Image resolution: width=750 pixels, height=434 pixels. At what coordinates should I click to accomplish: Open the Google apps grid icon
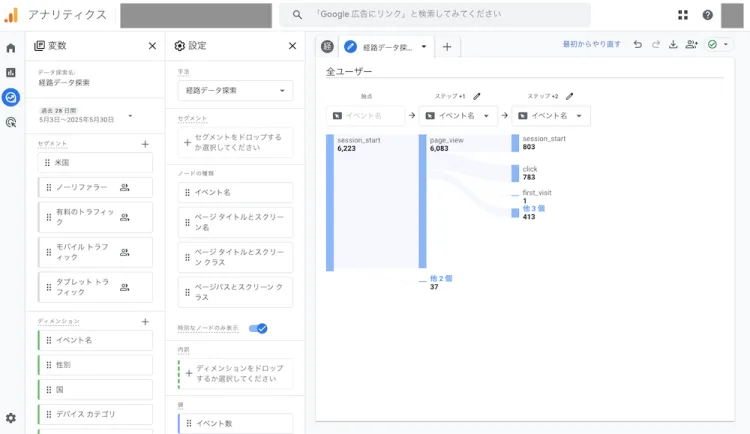tap(683, 15)
